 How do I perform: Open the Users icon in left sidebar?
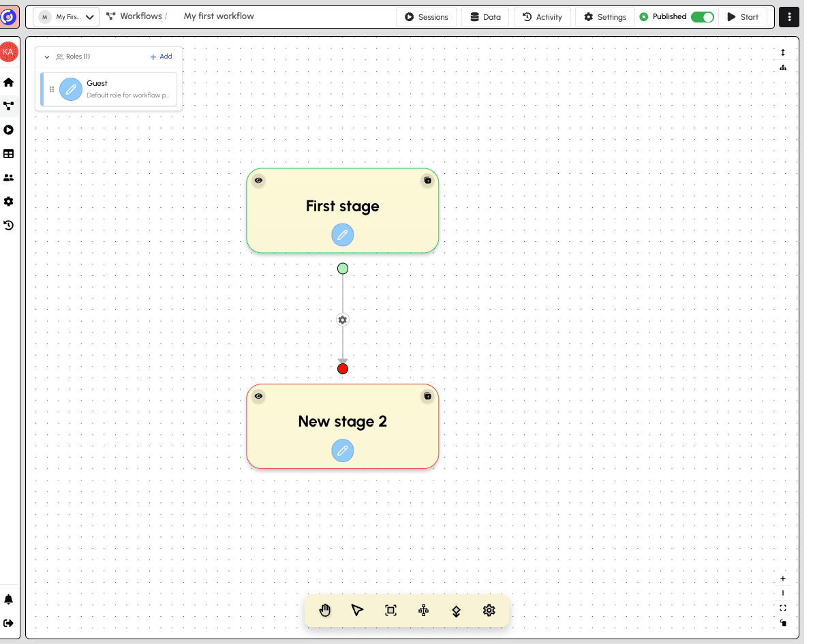[9, 177]
